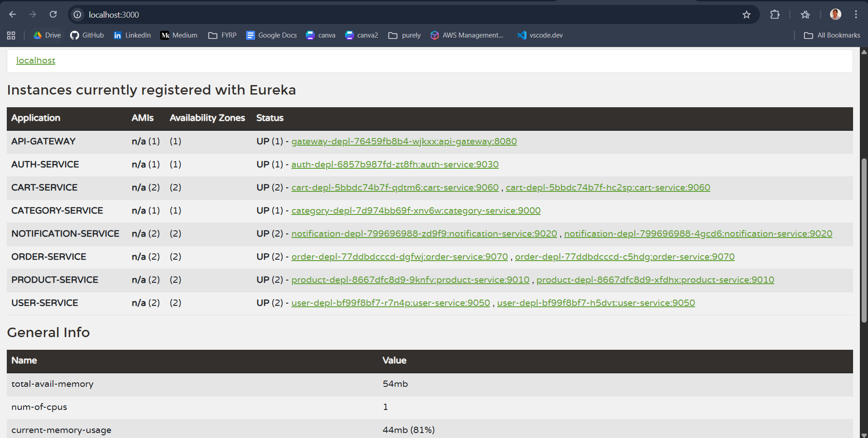
Task: Open the Medium bookmark
Action: (179, 35)
